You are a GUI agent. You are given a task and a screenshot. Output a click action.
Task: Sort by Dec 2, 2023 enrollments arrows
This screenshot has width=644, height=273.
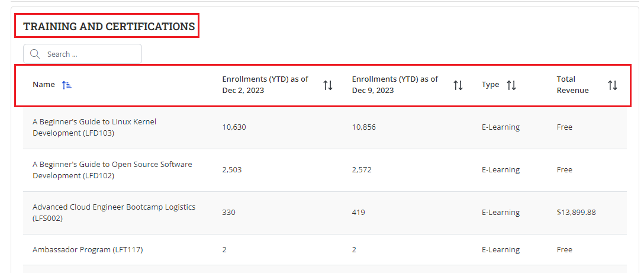327,85
